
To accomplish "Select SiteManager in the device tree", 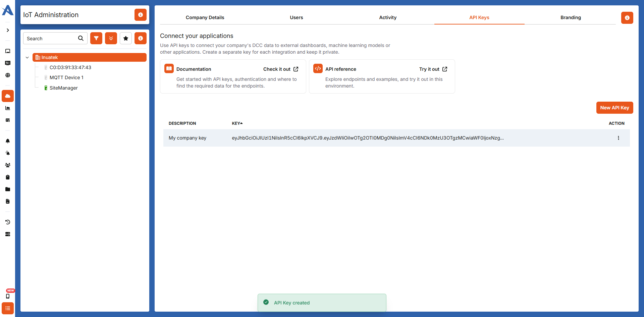I will 63,88.
